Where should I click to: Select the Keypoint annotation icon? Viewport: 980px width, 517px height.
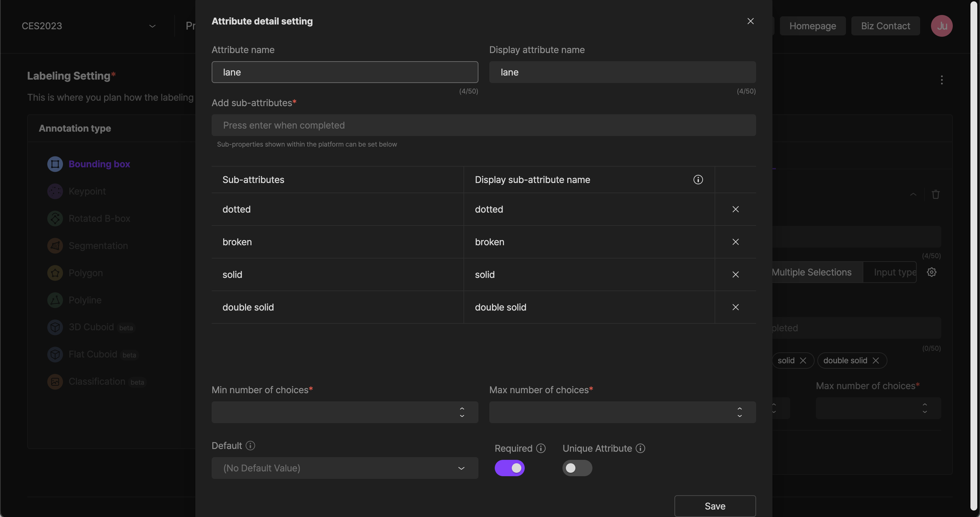(x=55, y=191)
